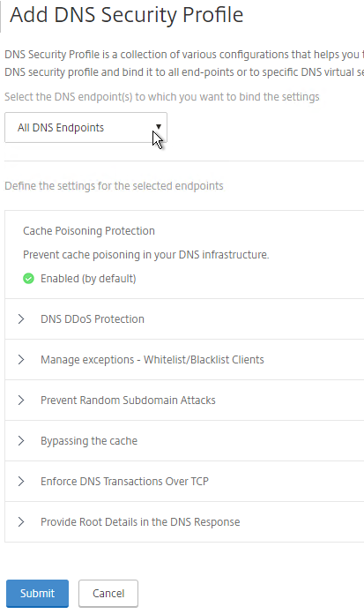Image resolution: width=364 pixels, height=614 pixels.
Task: Expand the DNS DDoS Protection section label
Action: 93,318
